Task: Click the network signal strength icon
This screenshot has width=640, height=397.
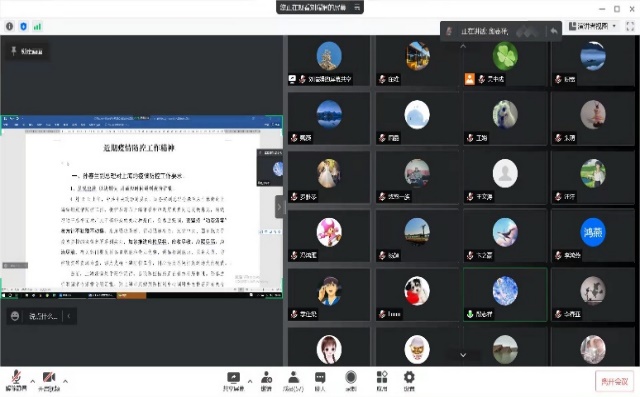Action: tap(37, 27)
